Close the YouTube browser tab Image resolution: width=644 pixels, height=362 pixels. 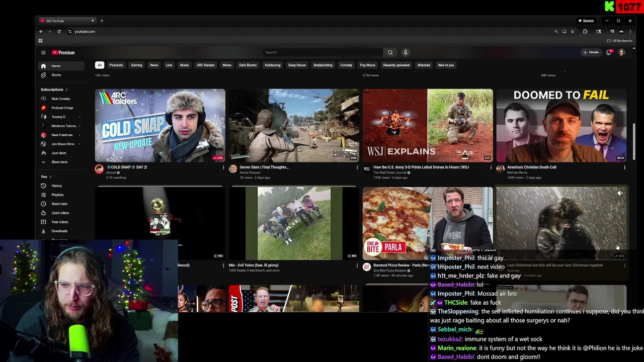point(93,21)
